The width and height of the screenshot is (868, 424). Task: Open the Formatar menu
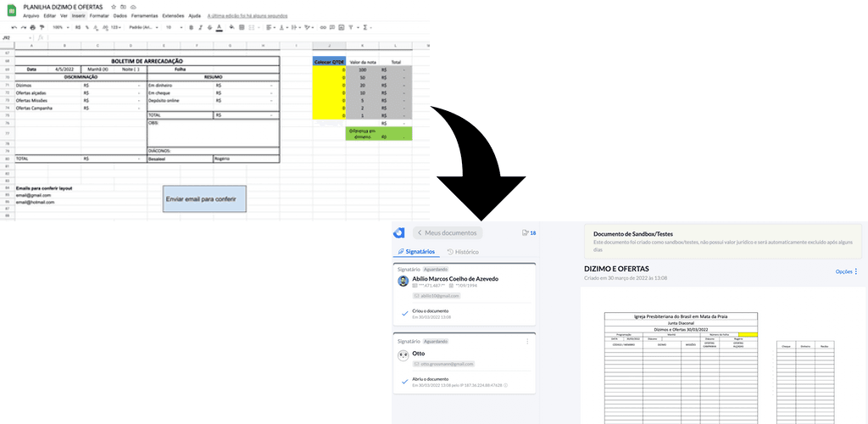coord(99,16)
